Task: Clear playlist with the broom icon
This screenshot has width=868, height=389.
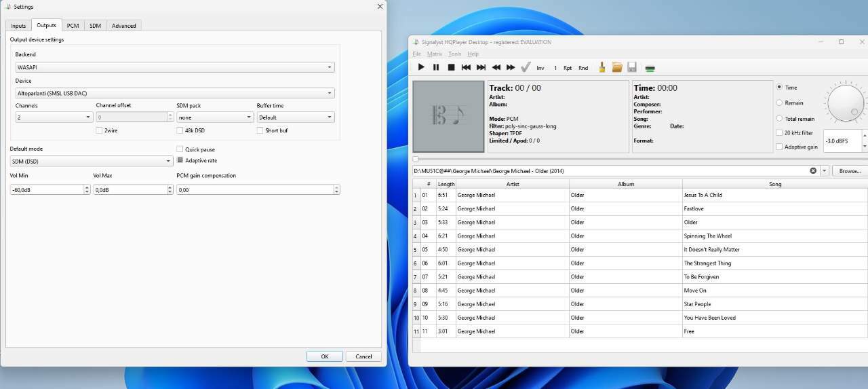Action: point(601,67)
